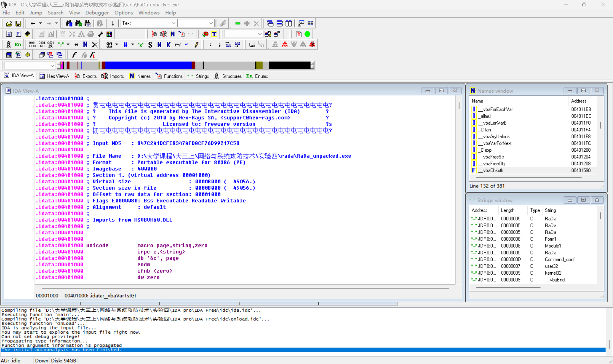Open the color grid icon in the toolbar
Image resolution: width=613 pixels, height=364 pixels.
pyautogui.click(x=109, y=34)
